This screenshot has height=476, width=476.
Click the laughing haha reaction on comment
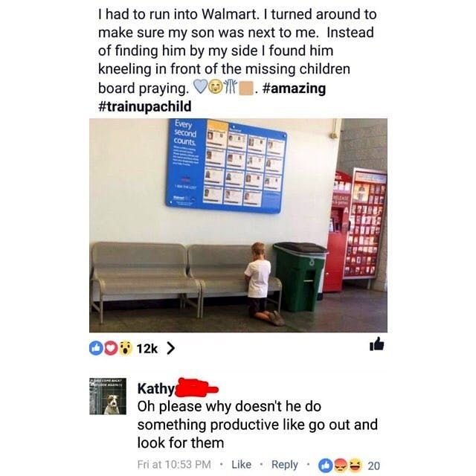click(354, 466)
